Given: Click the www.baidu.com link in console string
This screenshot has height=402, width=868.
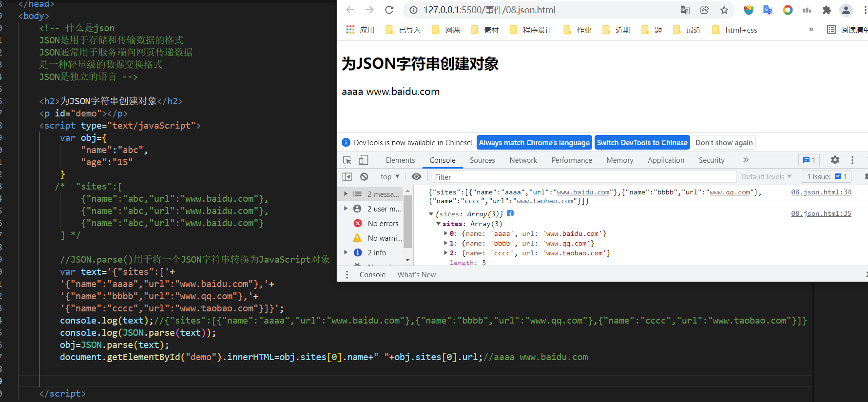Looking at the screenshot, I should pos(583,192).
